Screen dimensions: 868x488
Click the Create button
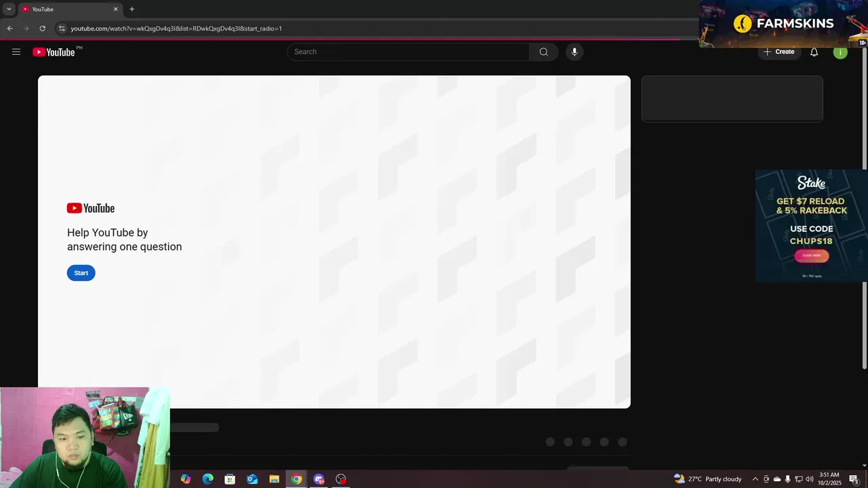pyautogui.click(x=778, y=52)
